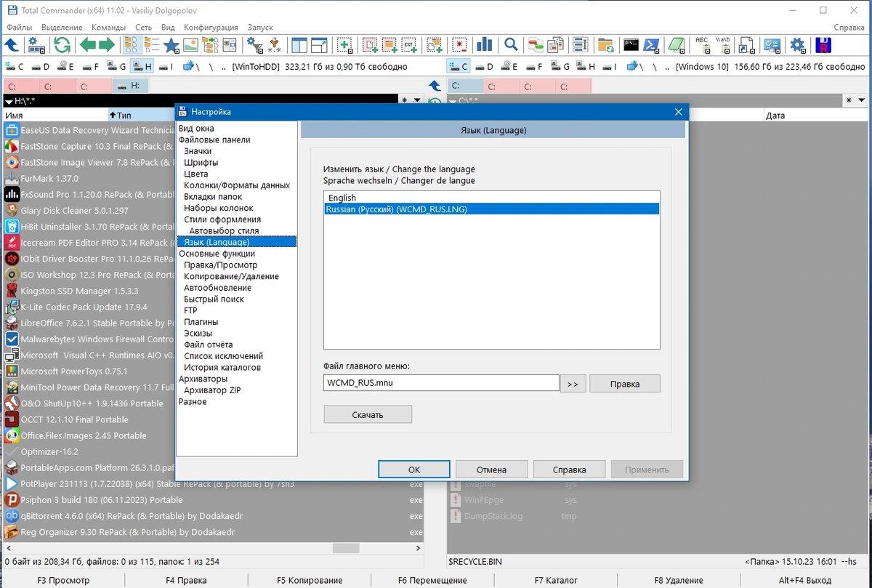The width and height of the screenshot is (872, 588).
Task: Click OK in the Настройка dialog
Action: (x=414, y=470)
